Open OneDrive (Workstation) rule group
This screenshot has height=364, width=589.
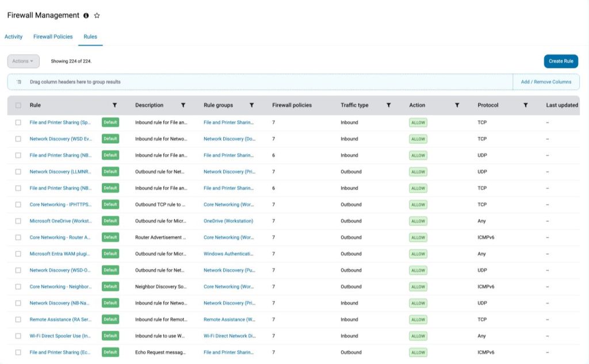228,221
